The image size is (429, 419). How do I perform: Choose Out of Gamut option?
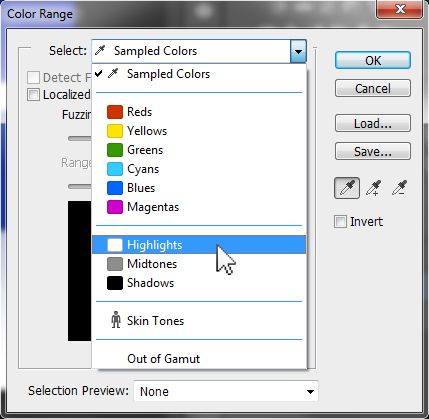point(199,359)
